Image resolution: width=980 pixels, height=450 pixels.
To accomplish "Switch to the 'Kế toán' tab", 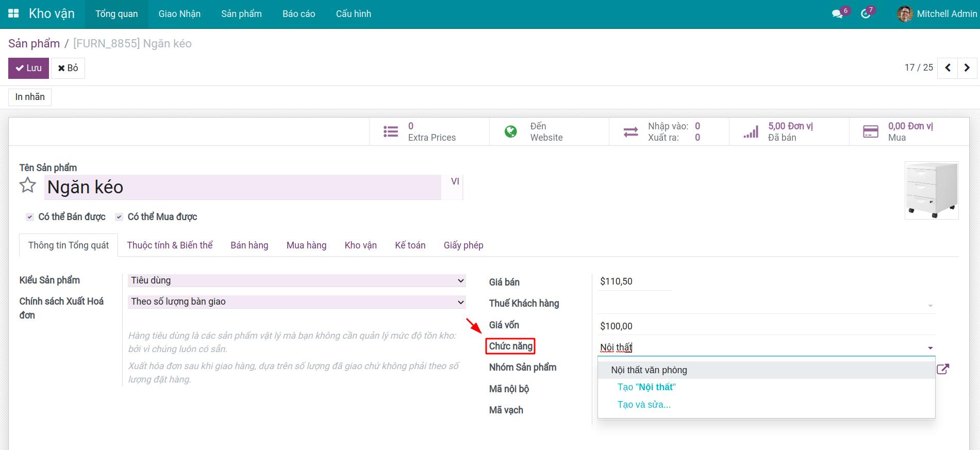I will pyautogui.click(x=410, y=245).
